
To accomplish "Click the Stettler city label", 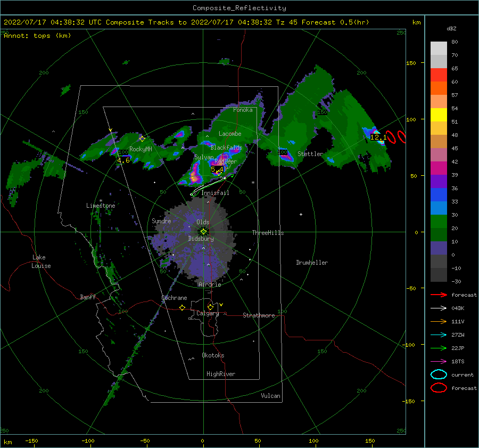I will 310,154.
